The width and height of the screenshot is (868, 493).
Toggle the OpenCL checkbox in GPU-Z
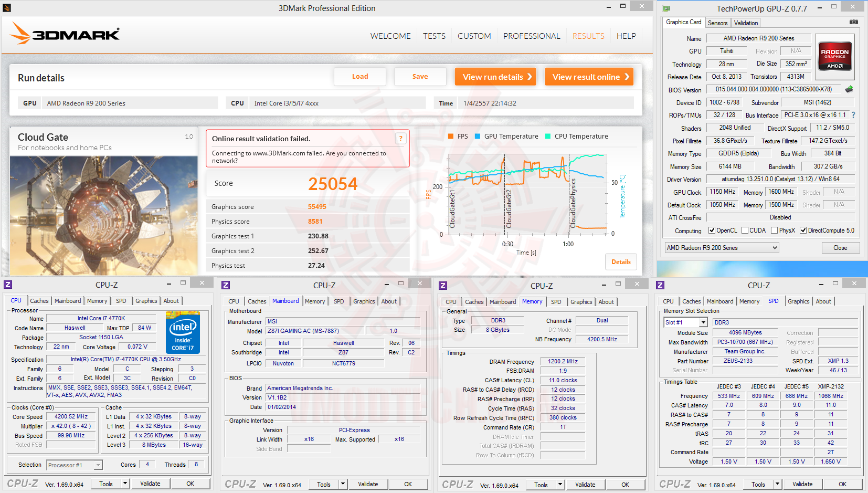(x=712, y=230)
